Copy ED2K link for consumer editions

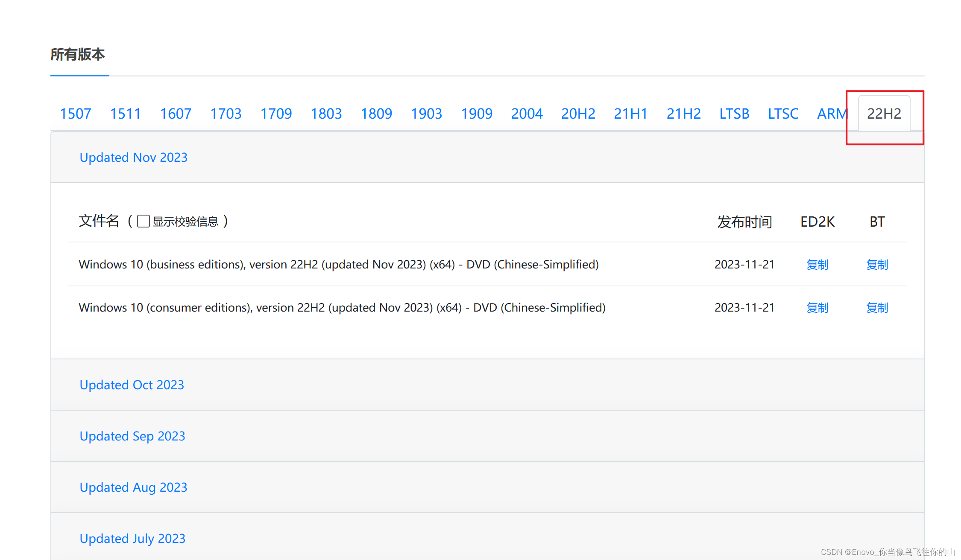817,307
